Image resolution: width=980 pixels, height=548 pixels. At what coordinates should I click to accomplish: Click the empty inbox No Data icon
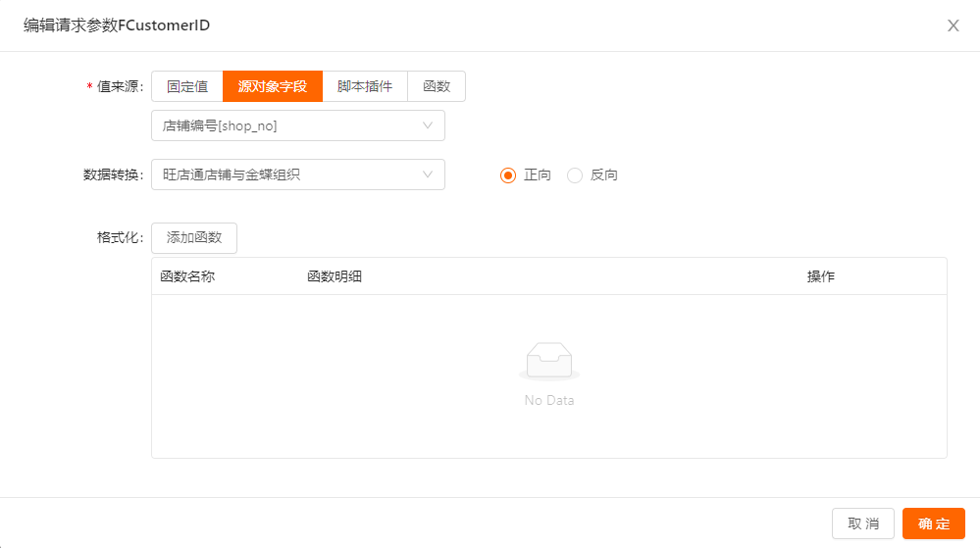548,362
